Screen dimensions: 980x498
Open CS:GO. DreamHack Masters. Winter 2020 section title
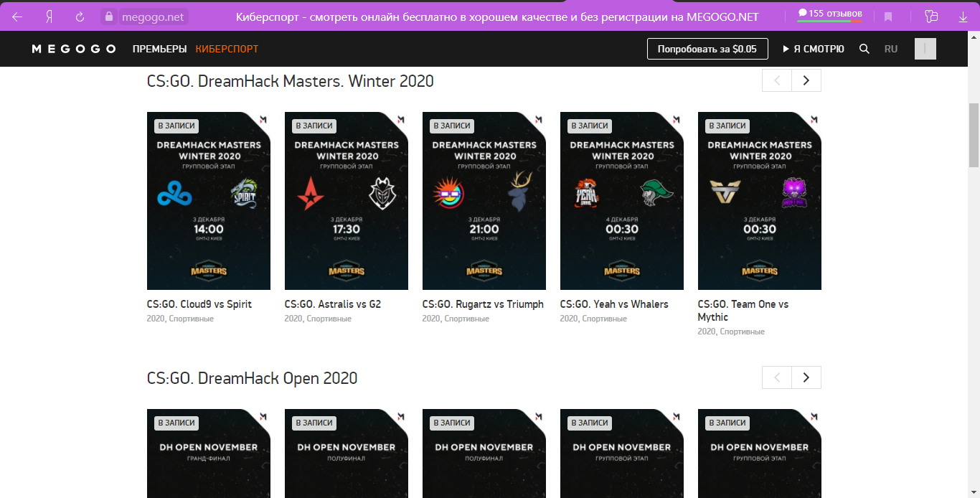pos(291,81)
